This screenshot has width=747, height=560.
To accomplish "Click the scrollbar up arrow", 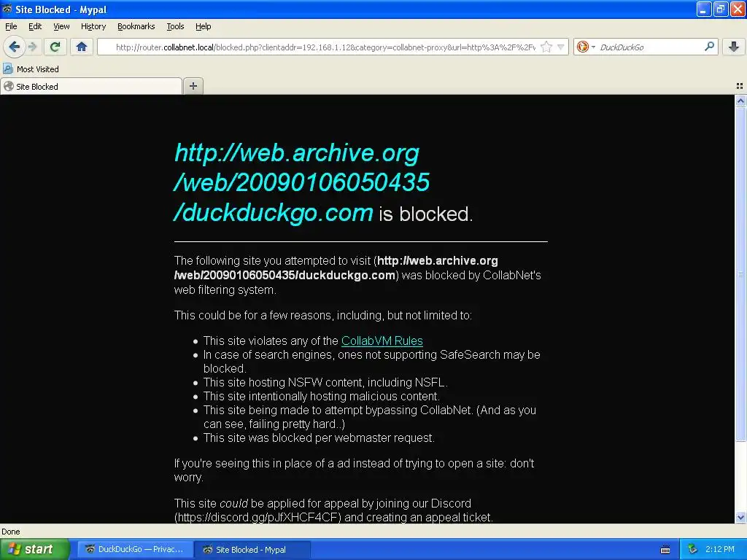I will click(740, 101).
